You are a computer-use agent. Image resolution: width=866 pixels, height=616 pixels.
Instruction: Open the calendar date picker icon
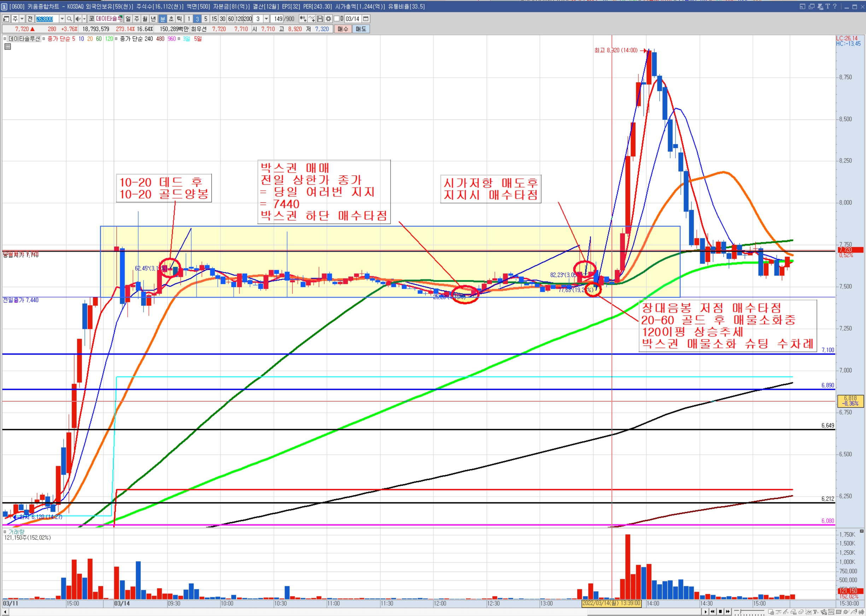coord(366,19)
